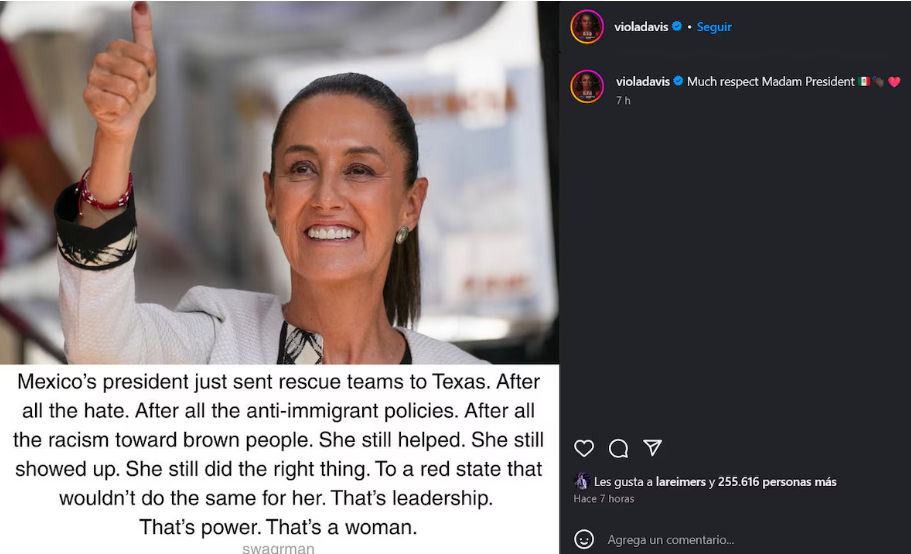Open the violadavis username in the header
Screen dimensions: 911x554
coord(641,27)
